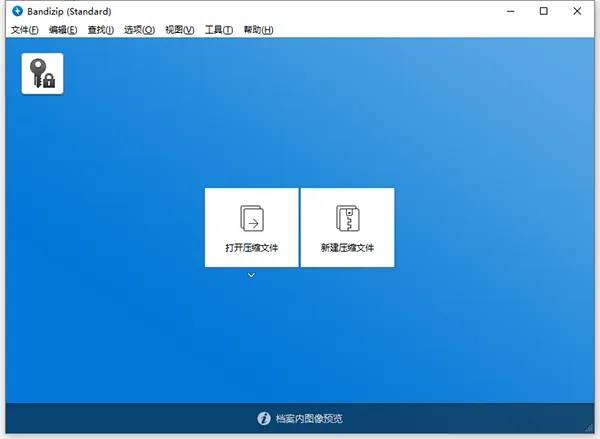The height and width of the screenshot is (439, 600).
Task: Expand the chevron below 打开压缩文件
Action: (251, 275)
